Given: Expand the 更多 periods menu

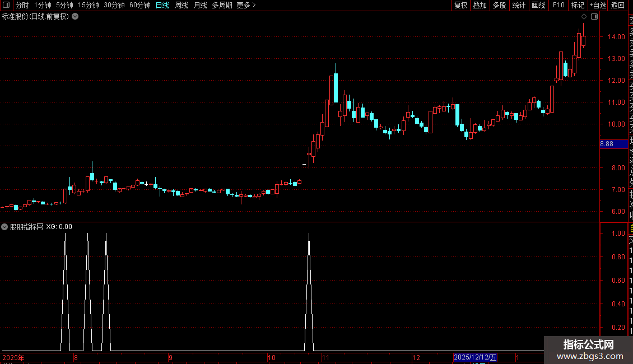Looking at the screenshot, I should [246, 5].
